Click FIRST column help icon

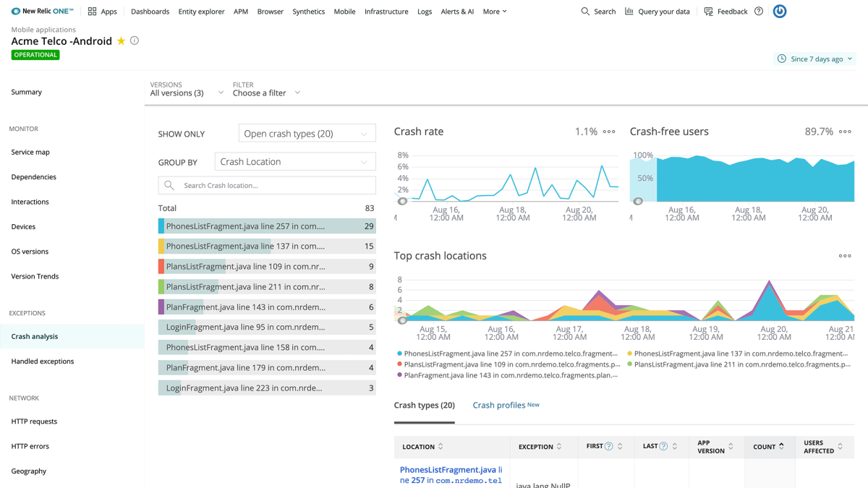pyautogui.click(x=609, y=447)
